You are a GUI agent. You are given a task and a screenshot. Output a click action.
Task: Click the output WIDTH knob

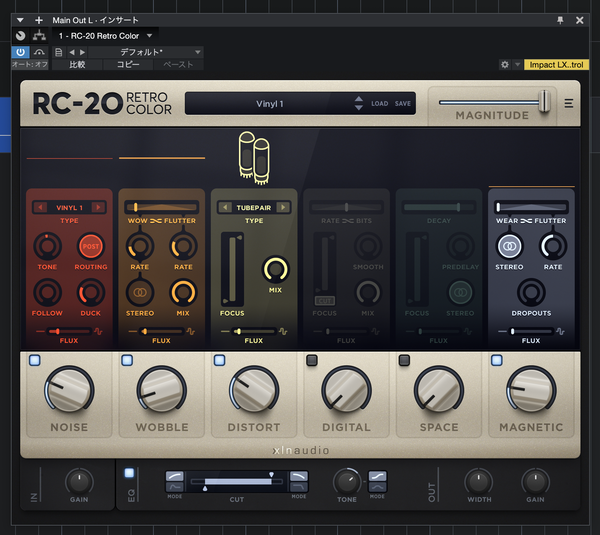479,482
